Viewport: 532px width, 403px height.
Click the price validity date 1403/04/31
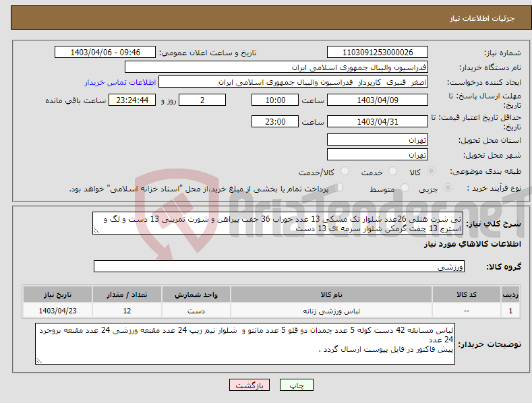click(378, 121)
